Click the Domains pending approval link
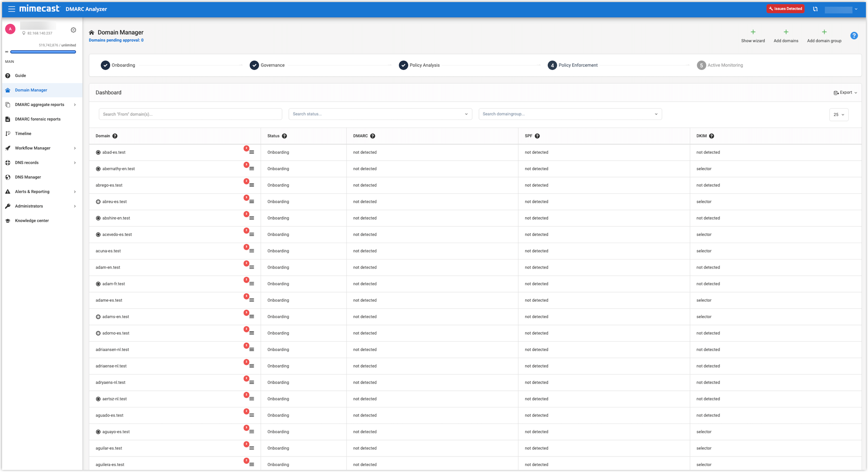Screen dimensions: 868x472 tap(116, 40)
